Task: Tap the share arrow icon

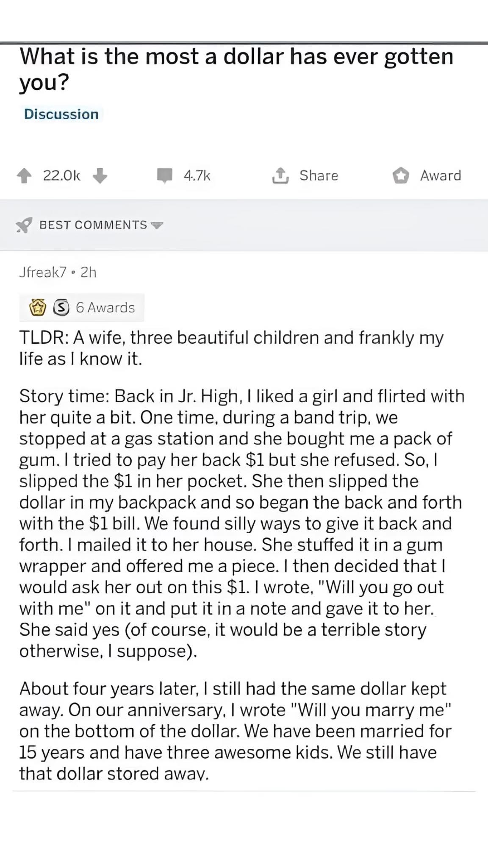Action: pos(280,175)
